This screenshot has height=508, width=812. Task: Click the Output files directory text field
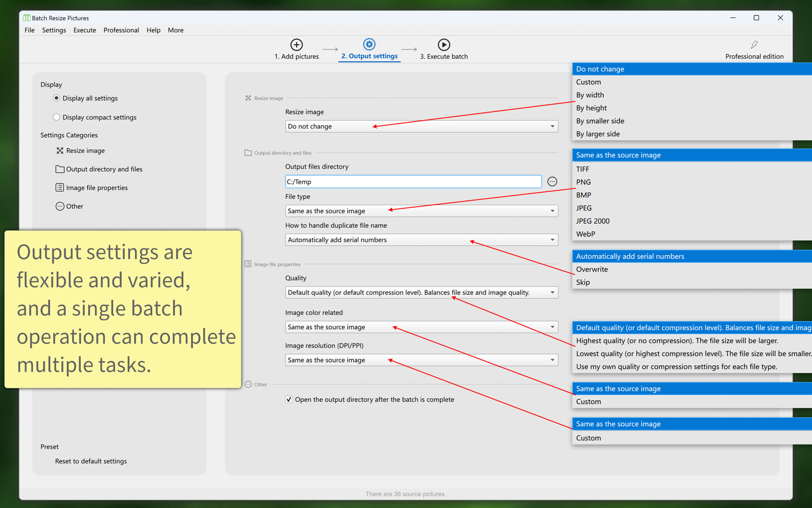tap(413, 181)
